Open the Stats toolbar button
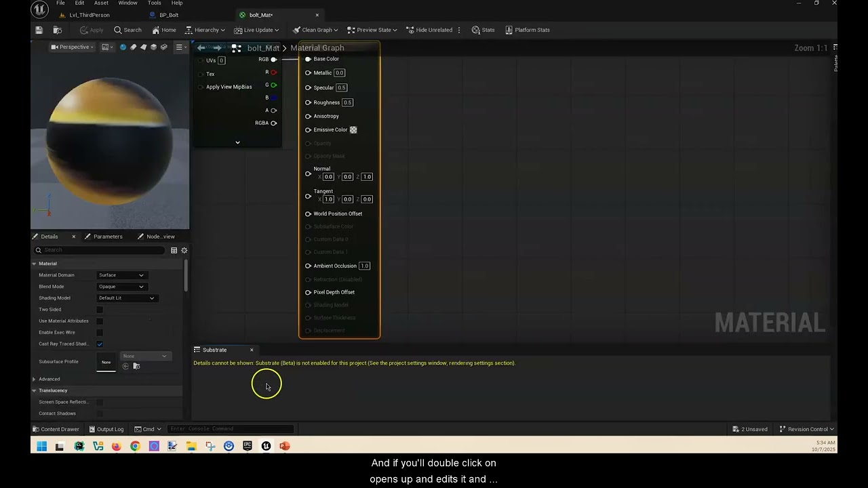Image resolution: width=868 pixels, height=488 pixels. click(484, 30)
